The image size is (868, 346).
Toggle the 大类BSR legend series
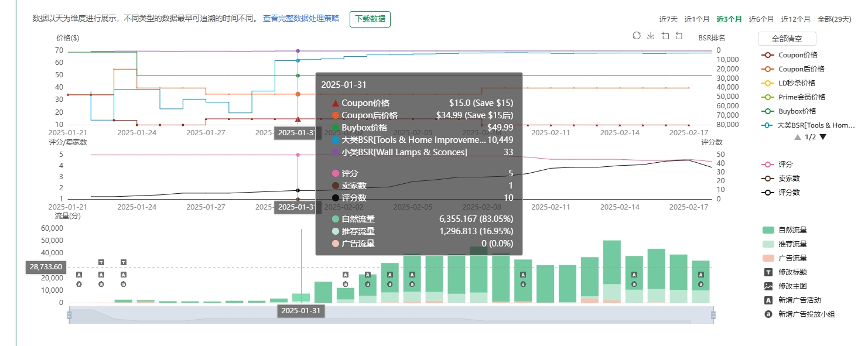point(808,125)
